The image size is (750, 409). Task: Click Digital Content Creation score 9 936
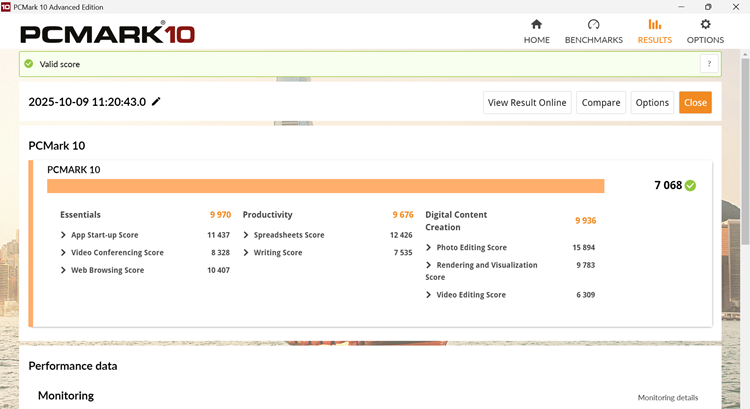pos(585,221)
